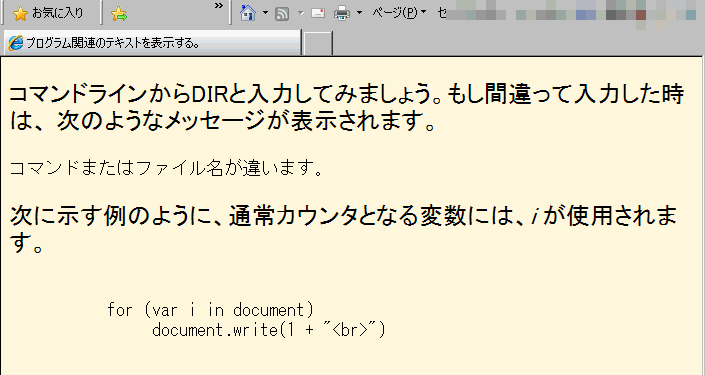Click the paragraph beginning コマンドラインからDIRと入力

pos(346,107)
